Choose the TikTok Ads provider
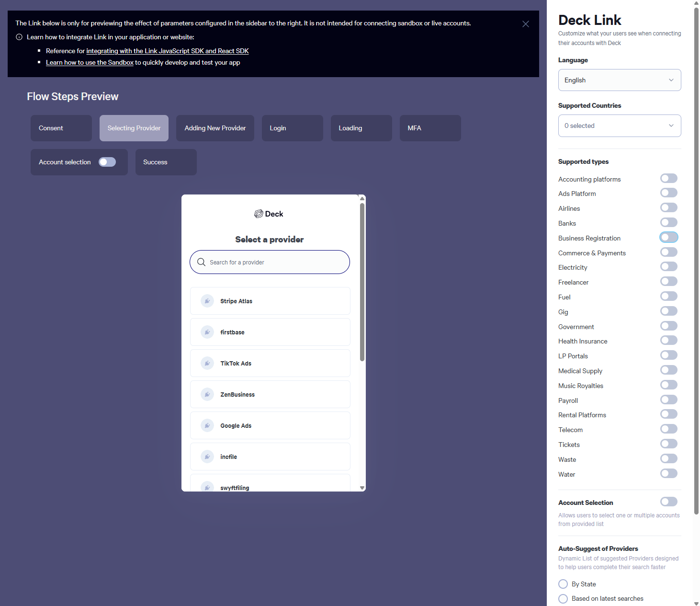The width and height of the screenshot is (700, 606). tap(270, 363)
